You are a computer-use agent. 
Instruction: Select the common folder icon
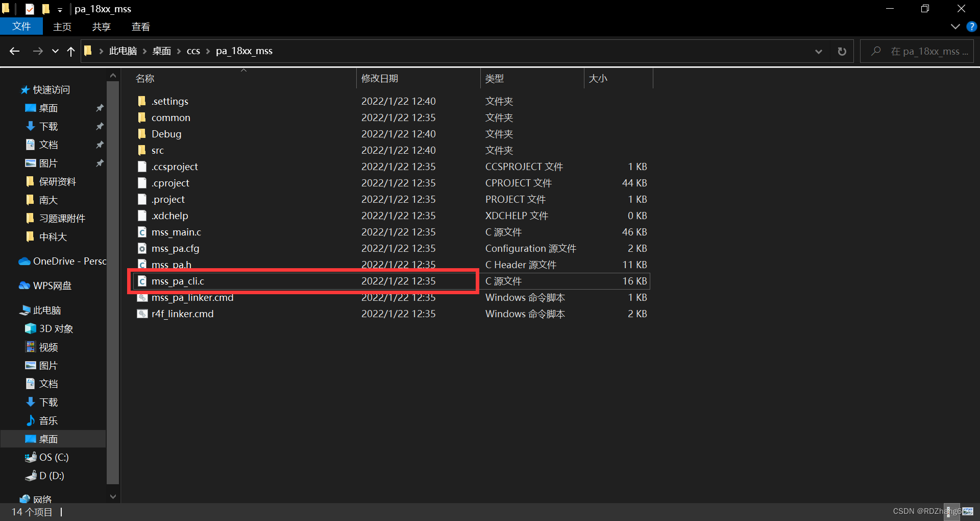coord(142,117)
